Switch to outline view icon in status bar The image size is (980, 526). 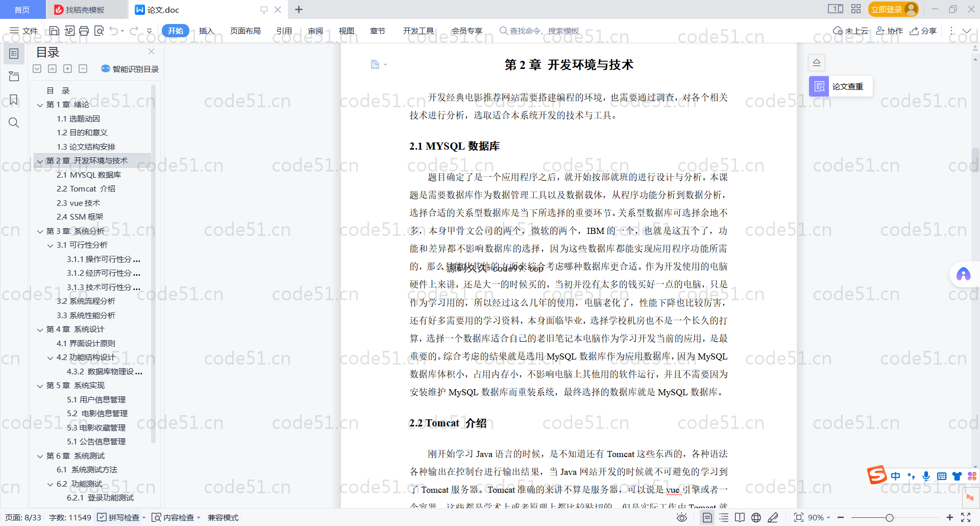tap(724, 517)
